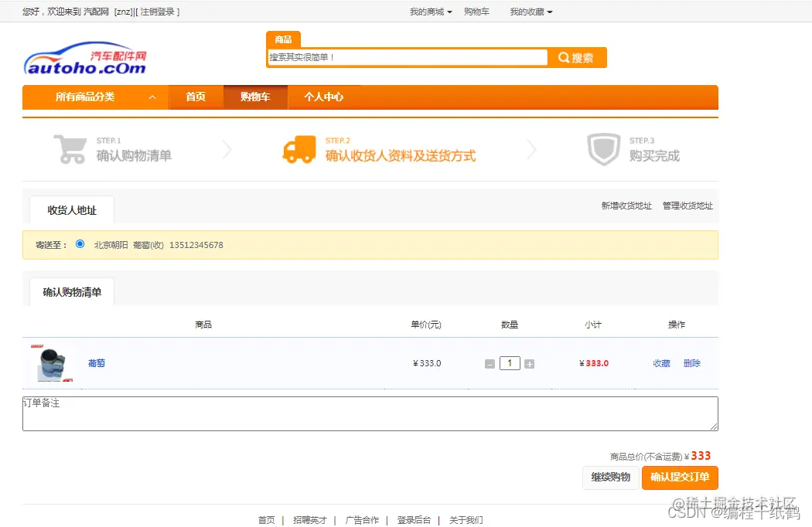Open the 我的商城 dropdown
Image resolution: width=812 pixels, height=527 pixels.
point(430,12)
